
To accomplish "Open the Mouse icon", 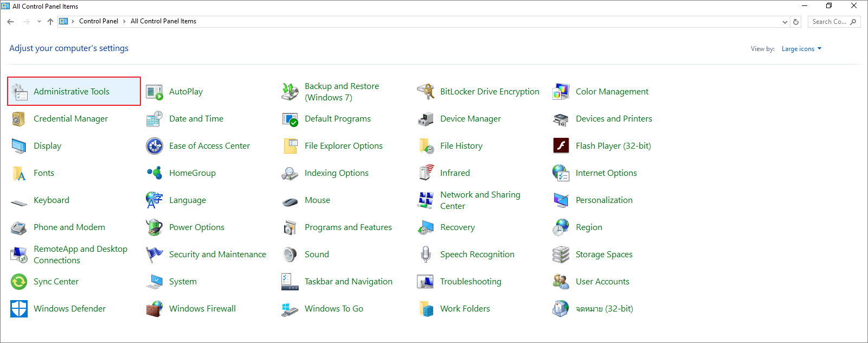I will pos(290,202).
